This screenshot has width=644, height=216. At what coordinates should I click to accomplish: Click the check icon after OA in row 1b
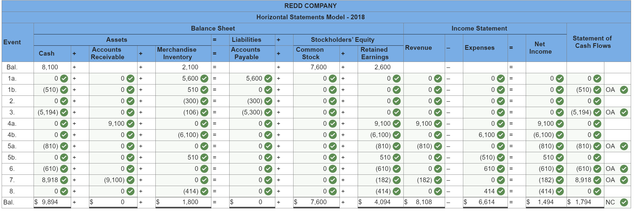tap(624, 90)
